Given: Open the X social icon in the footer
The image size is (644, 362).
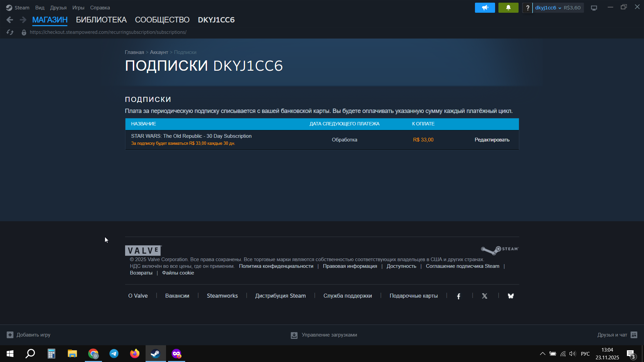Looking at the screenshot, I should [x=484, y=296].
